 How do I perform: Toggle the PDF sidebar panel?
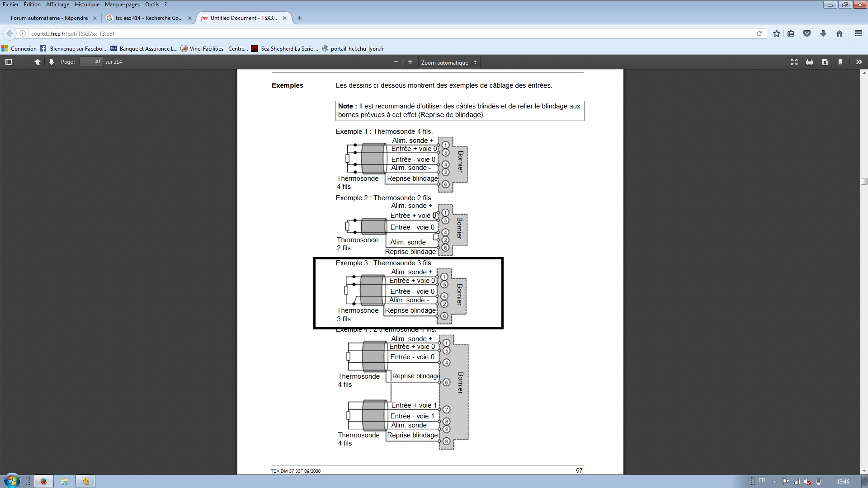[x=9, y=62]
